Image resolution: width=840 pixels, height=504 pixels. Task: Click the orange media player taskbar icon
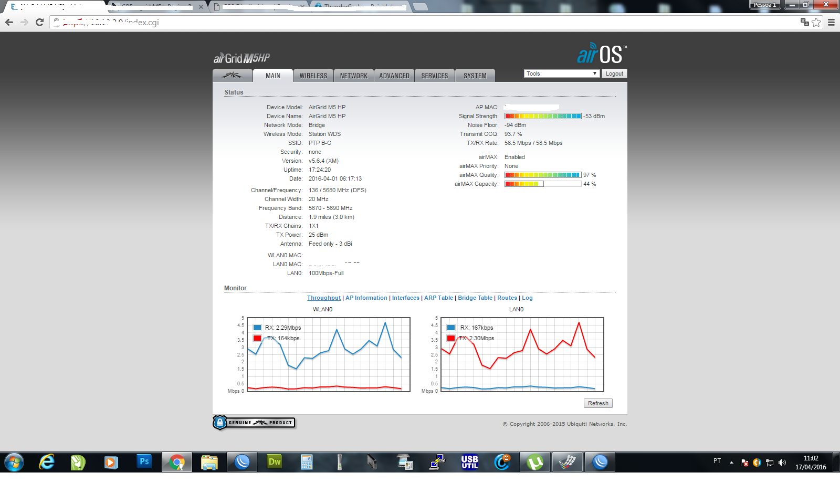point(111,462)
